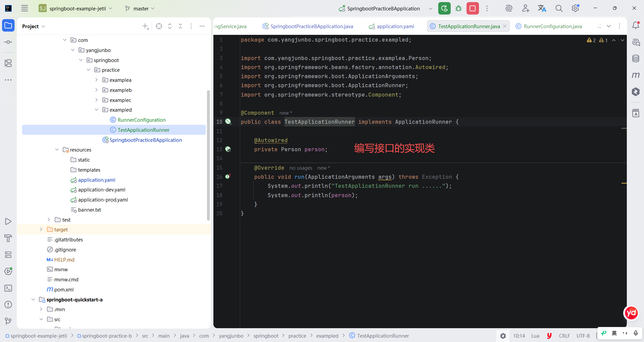Click CRLF line separator in status bar

564,336
